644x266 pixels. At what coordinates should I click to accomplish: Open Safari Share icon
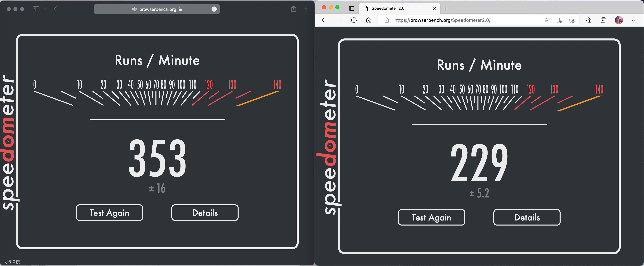293,9
